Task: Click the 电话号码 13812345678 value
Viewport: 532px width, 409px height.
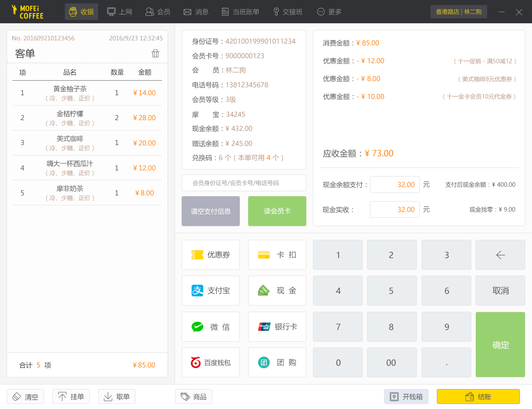Action: 247,85
